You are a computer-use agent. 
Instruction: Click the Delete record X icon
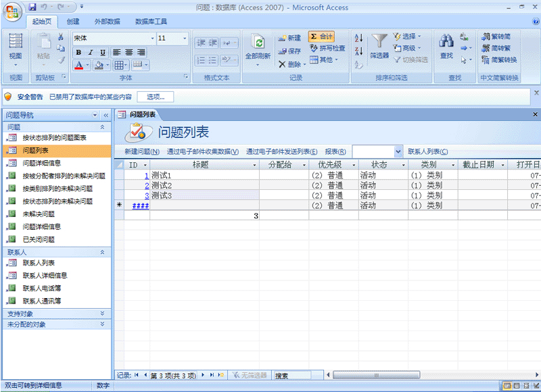pyautogui.click(x=283, y=64)
